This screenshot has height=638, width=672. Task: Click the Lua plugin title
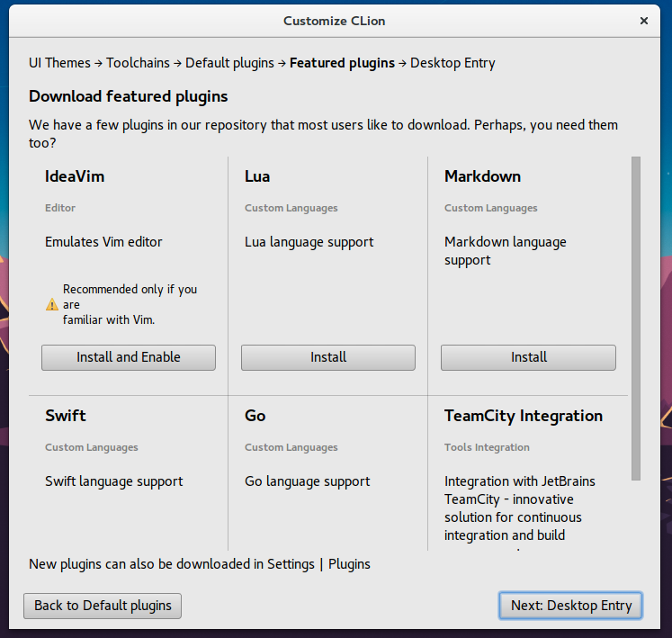pos(257,176)
